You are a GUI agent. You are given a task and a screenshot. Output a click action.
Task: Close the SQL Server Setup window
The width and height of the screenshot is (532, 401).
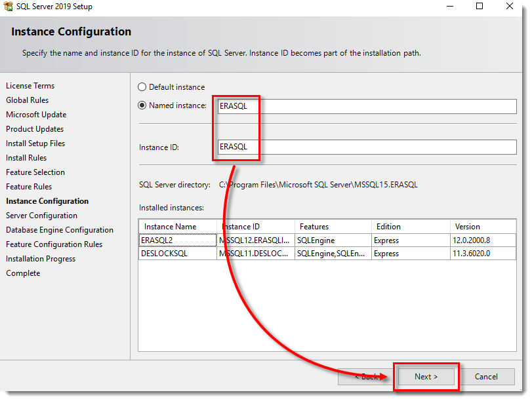[x=509, y=6]
